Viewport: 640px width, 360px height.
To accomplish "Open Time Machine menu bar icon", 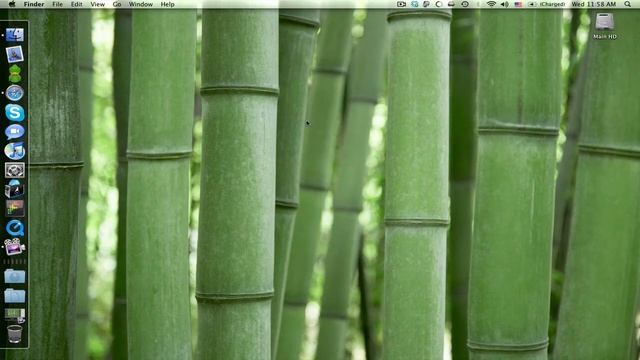I will coord(465,4).
